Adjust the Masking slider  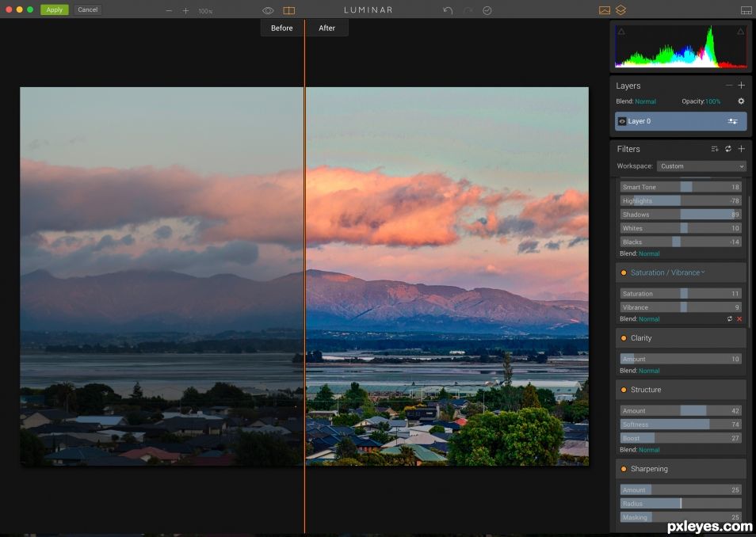tap(681, 517)
